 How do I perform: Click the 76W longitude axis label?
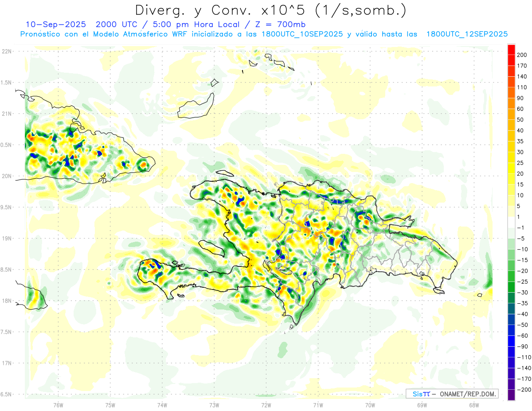point(58,405)
